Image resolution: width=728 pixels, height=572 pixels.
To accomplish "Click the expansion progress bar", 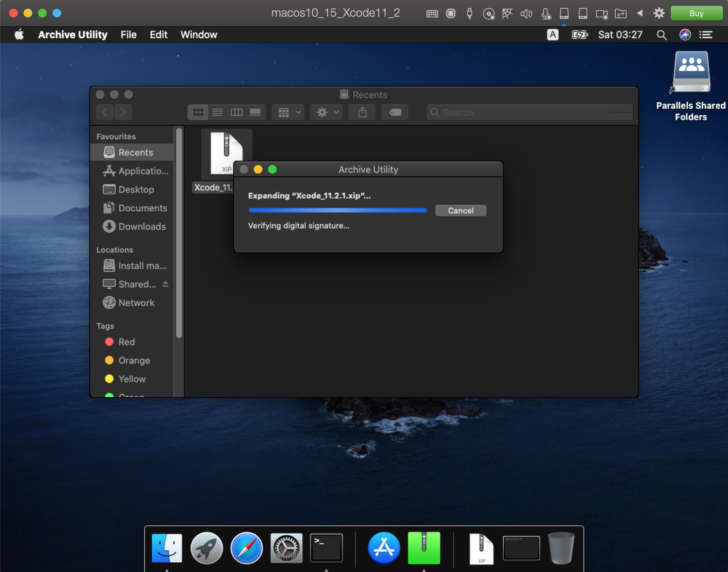I will [x=337, y=210].
